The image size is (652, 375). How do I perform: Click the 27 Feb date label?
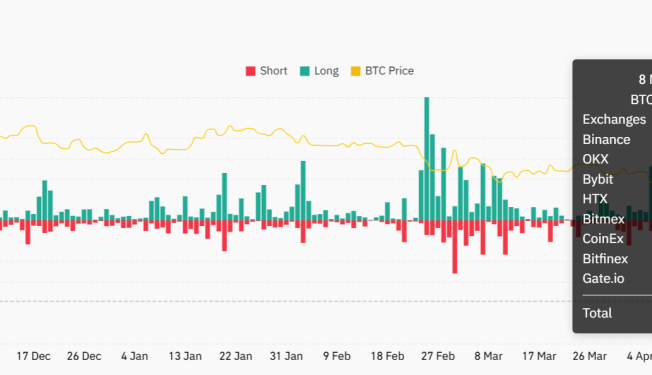click(438, 356)
